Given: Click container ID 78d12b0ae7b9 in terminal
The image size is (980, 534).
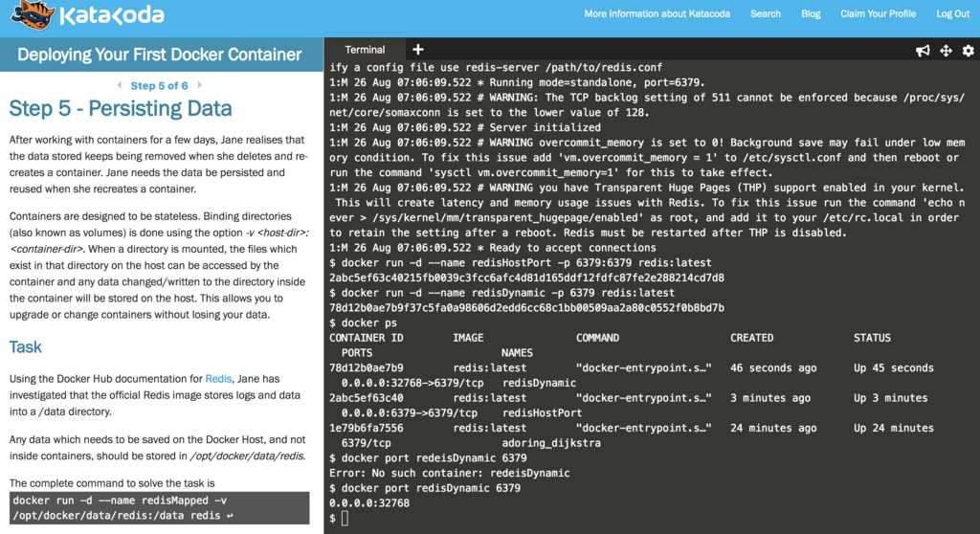Looking at the screenshot, I should point(367,368).
